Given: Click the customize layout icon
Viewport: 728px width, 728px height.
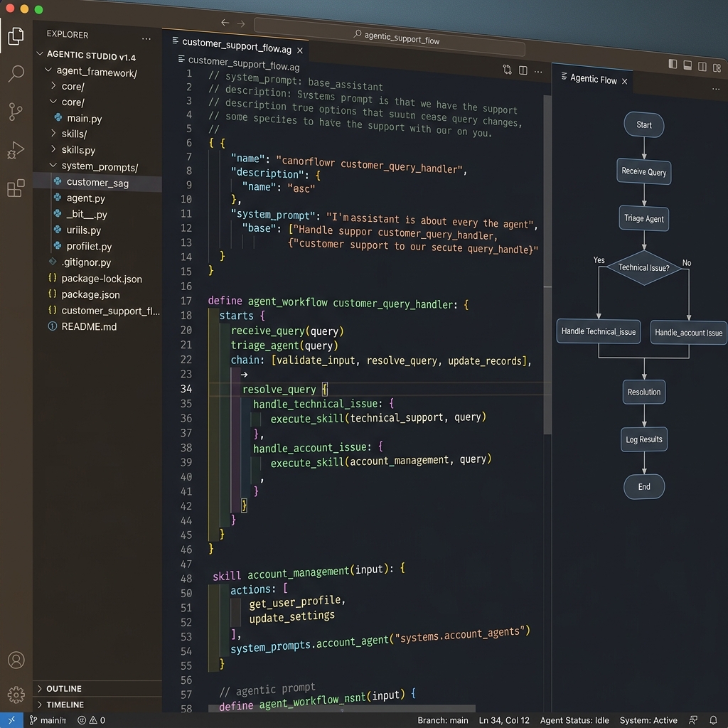Looking at the screenshot, I should pyautogui.click(x=717, y=68).
